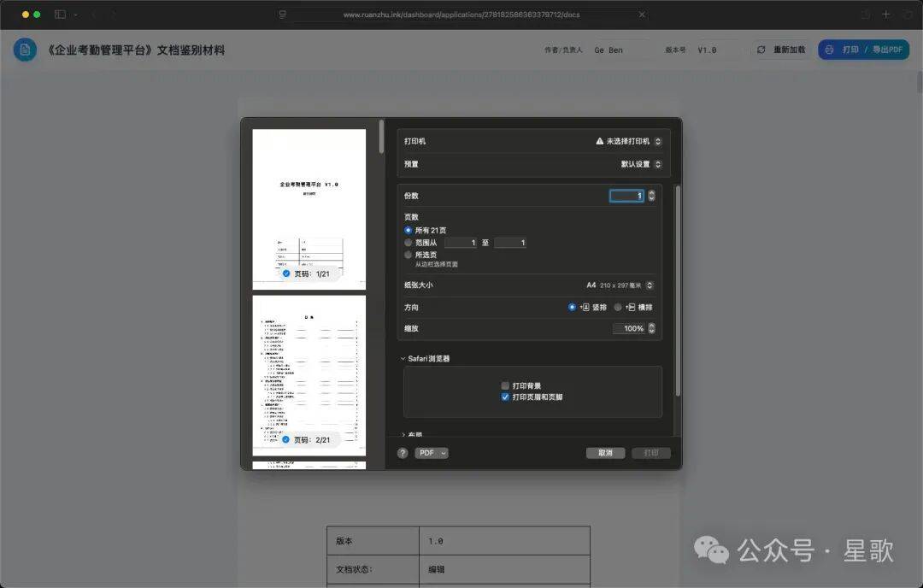Choose 横排 landscape orientation
Viewport: 923px width, 588px height.
tap(618, 307)
